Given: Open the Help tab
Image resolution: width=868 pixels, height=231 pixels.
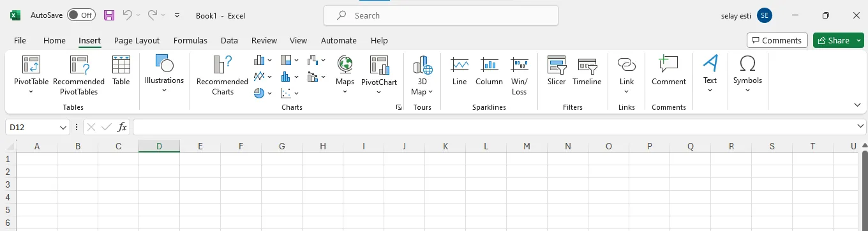Looking at the screenshot, I should (379, 40).
